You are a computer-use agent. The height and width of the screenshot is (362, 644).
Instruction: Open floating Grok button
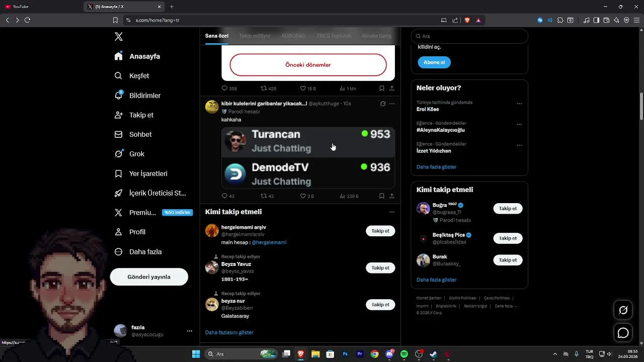(623, 310)
